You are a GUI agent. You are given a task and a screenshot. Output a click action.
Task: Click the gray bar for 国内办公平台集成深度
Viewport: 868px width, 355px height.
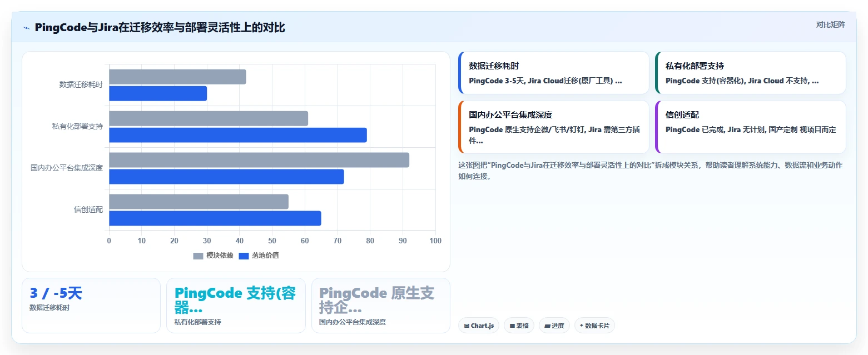(x=259, y=160)
